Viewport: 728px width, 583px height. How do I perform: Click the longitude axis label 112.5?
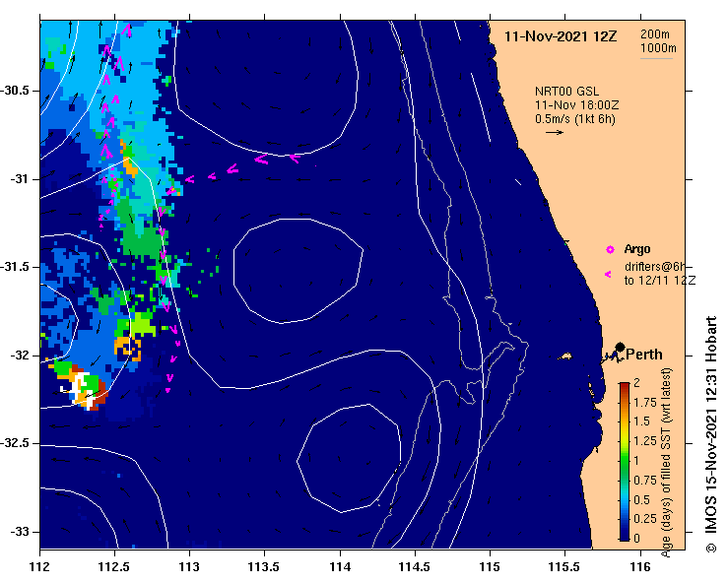tap(114, 567)
